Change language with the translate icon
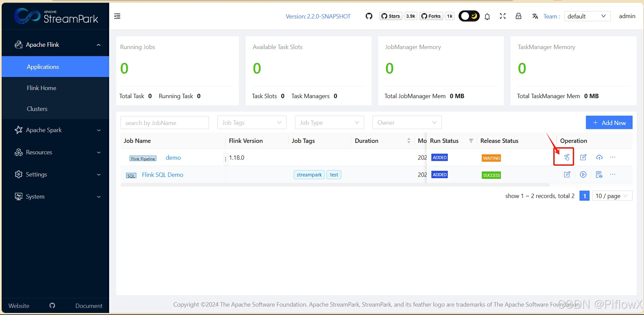 click(535, 16)
